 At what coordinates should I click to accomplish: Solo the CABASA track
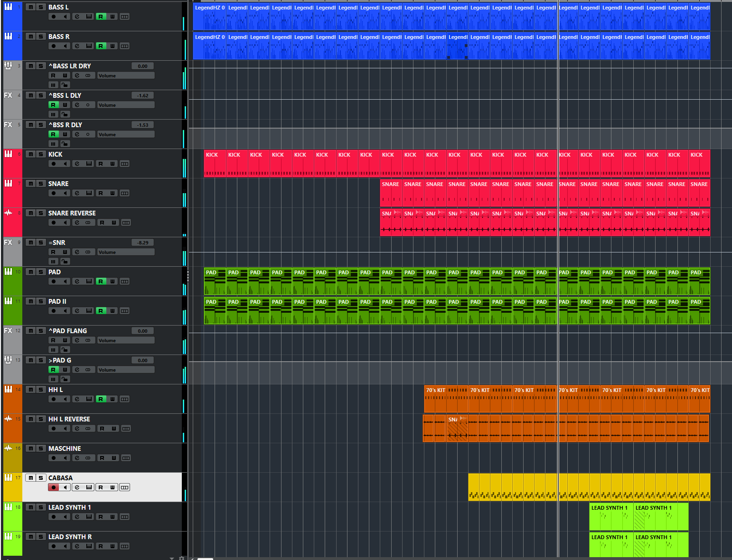click(x=41, y=478)
